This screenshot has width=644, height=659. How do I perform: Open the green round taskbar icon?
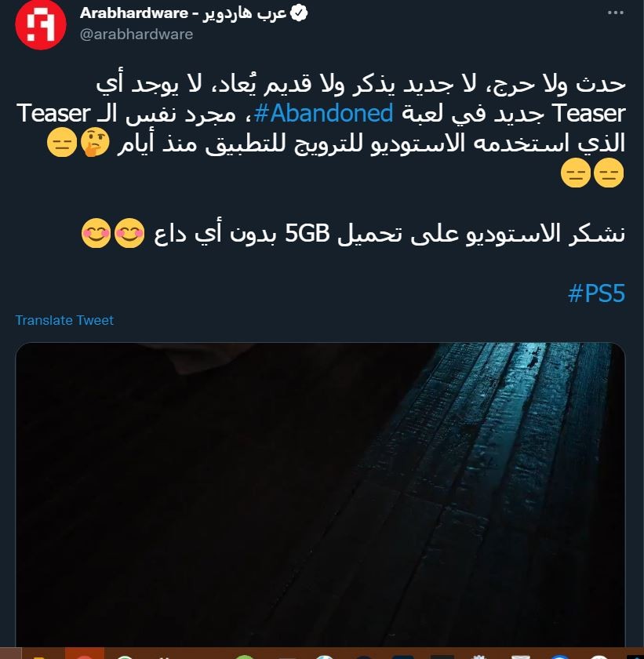pyautogui.click(x=244, y=656)
